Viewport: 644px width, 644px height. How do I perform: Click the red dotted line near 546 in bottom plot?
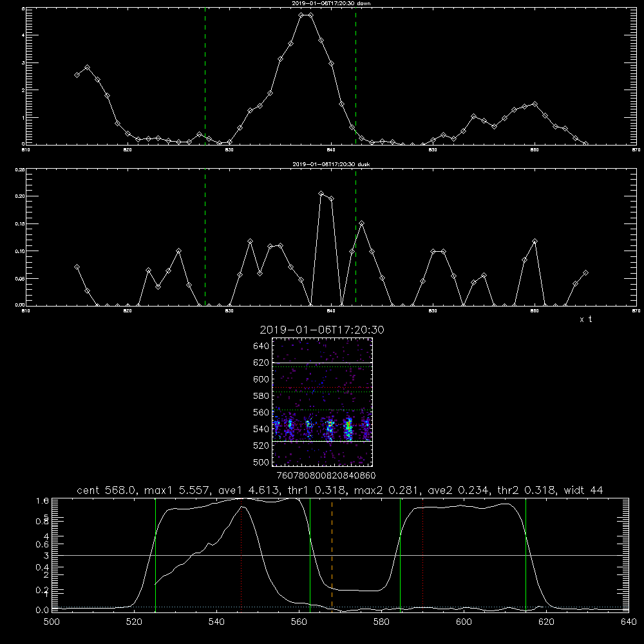coord(241,554)
